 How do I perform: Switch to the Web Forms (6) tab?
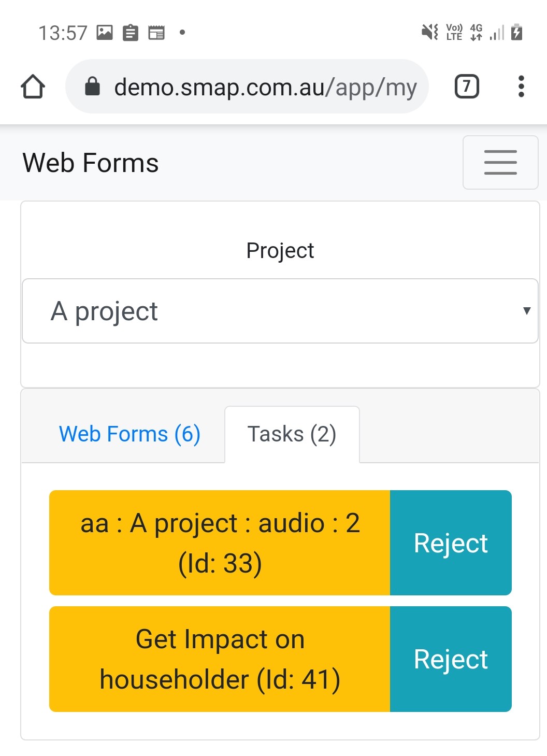tap(129, 434)
